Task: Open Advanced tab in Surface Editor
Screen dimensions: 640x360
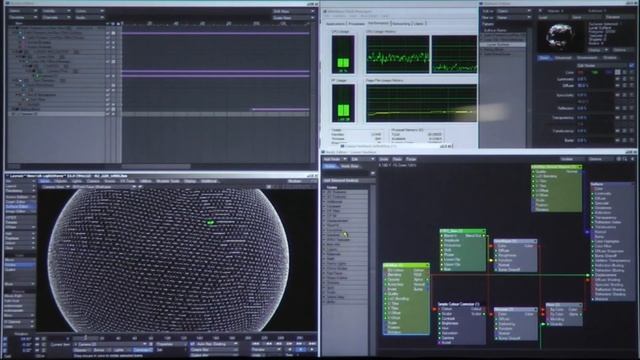Action: 563,58
